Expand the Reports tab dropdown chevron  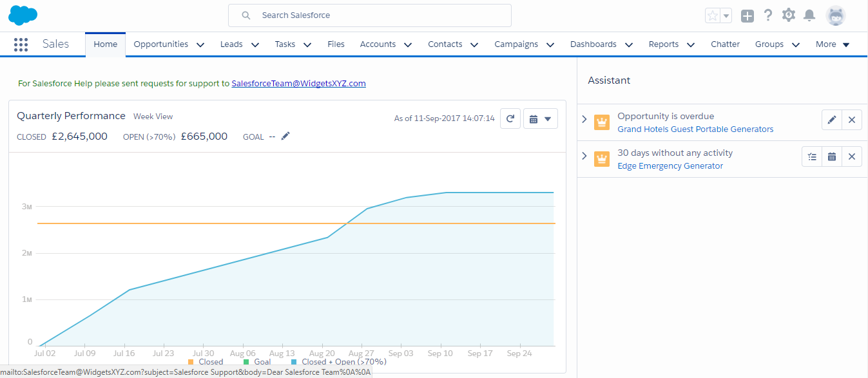(691, 45)
